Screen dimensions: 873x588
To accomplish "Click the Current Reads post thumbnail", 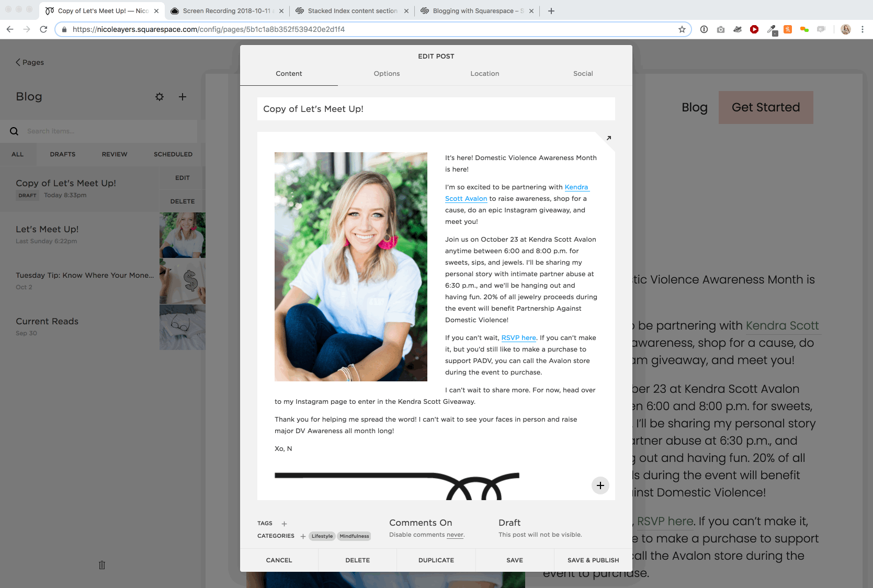I will click(183, 327).
